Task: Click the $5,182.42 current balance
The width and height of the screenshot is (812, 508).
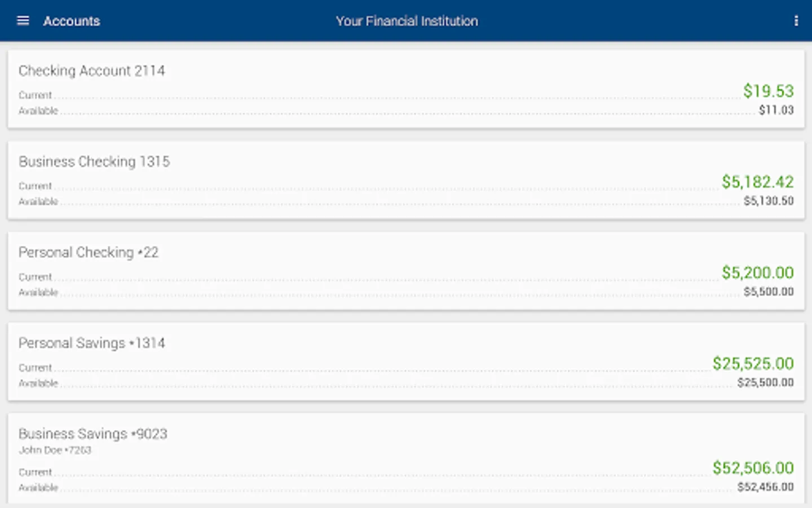Action: point(757,182)
